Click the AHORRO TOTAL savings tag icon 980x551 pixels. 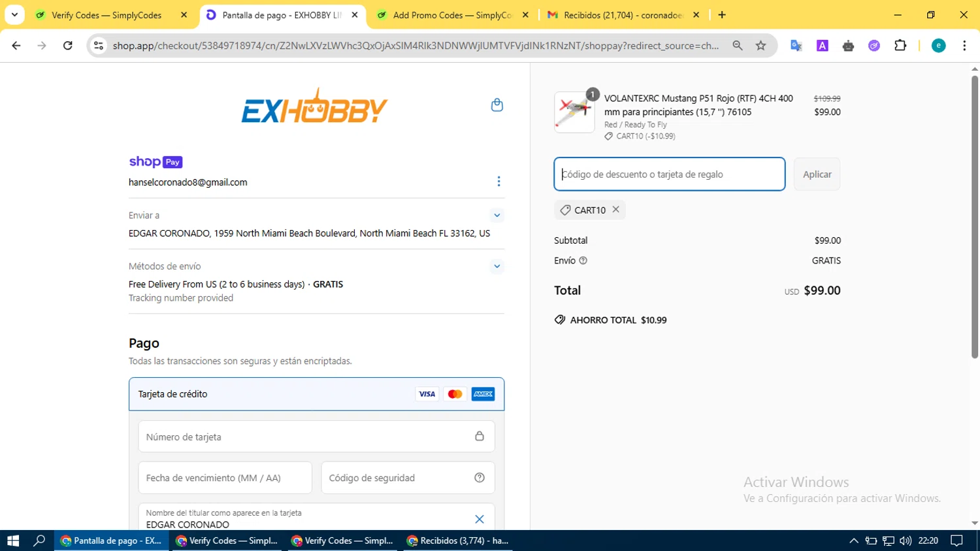[560, 320]
